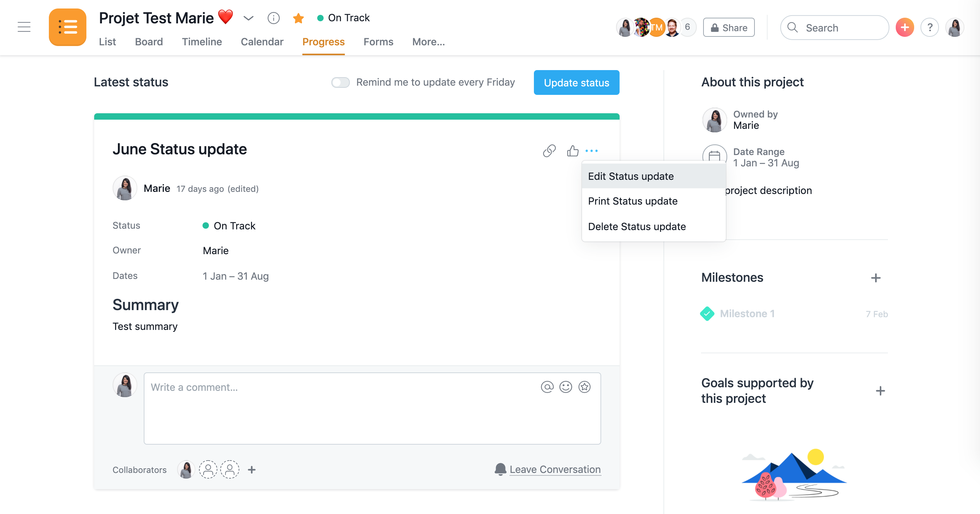The height and width of the screenshot is (514, 980).
Task: Click the Leave Conversation link
Action: 555,469
